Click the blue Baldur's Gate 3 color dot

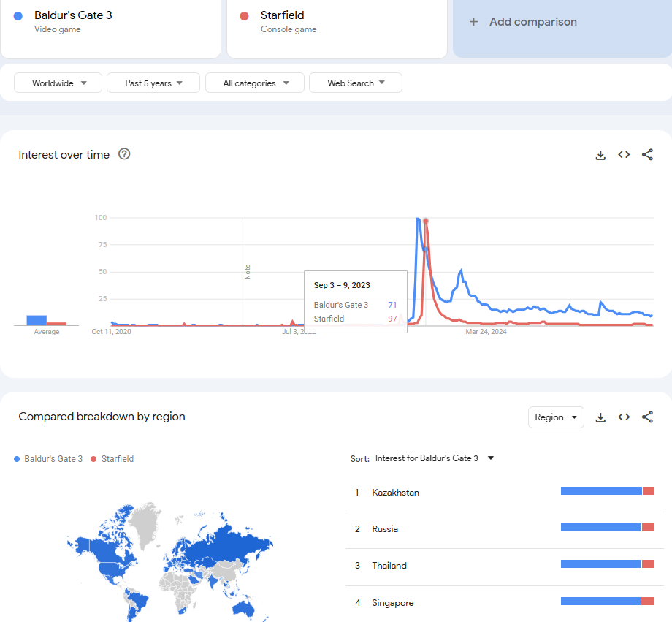18,16
